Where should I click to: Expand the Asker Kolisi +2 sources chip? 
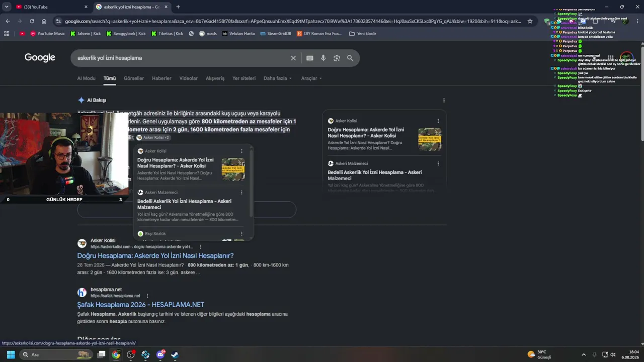[x=153, y=137]
